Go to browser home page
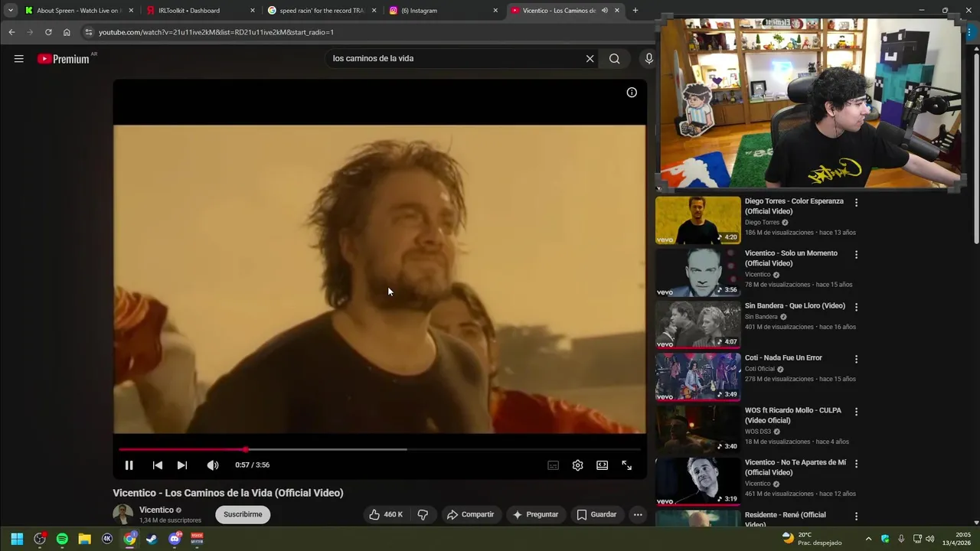The width and height of the screenshot is (980, 551). 67,32
